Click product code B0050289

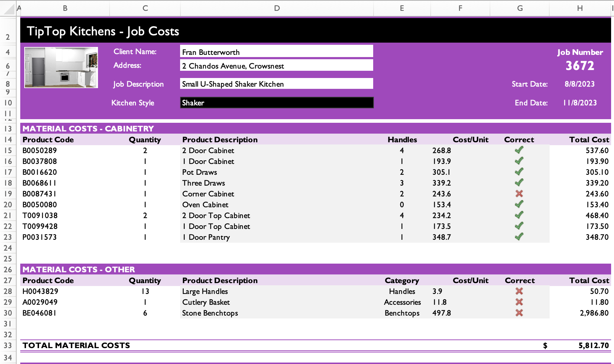click(40, 151)
